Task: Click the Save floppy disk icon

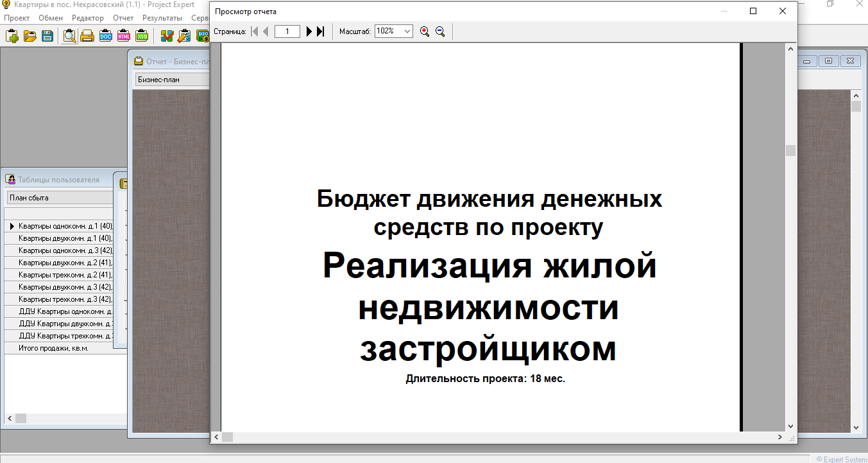Action: click(x=47, y=36)
